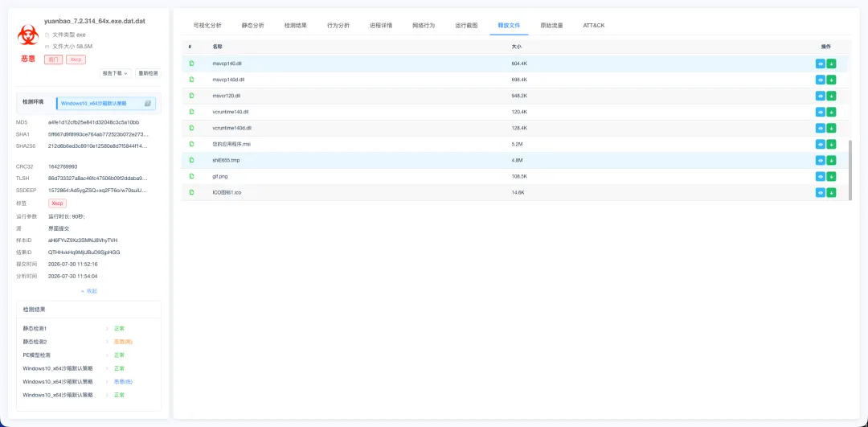Click the 948.2K size cell
Image resolution: width=868 pixels, height=427 pixels.
(x=519, y=96)
